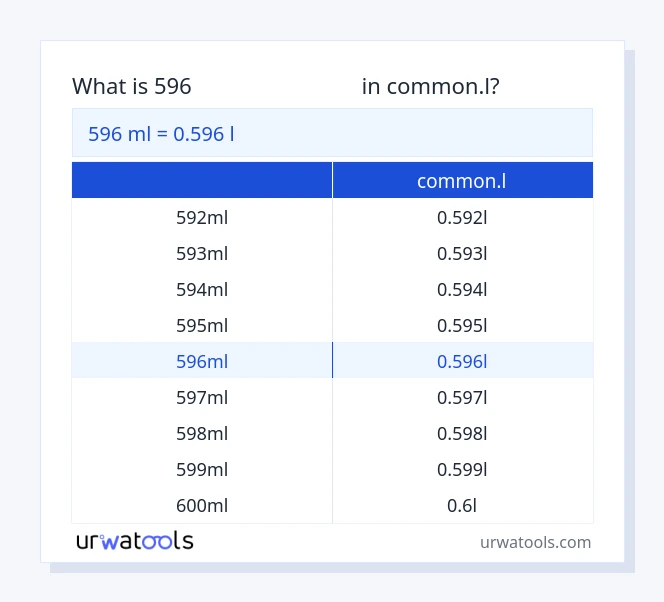Image resolution: width=664 pixels, height=602 pixels.
Task: Select the 0.592l value cell
Action: 462,217
